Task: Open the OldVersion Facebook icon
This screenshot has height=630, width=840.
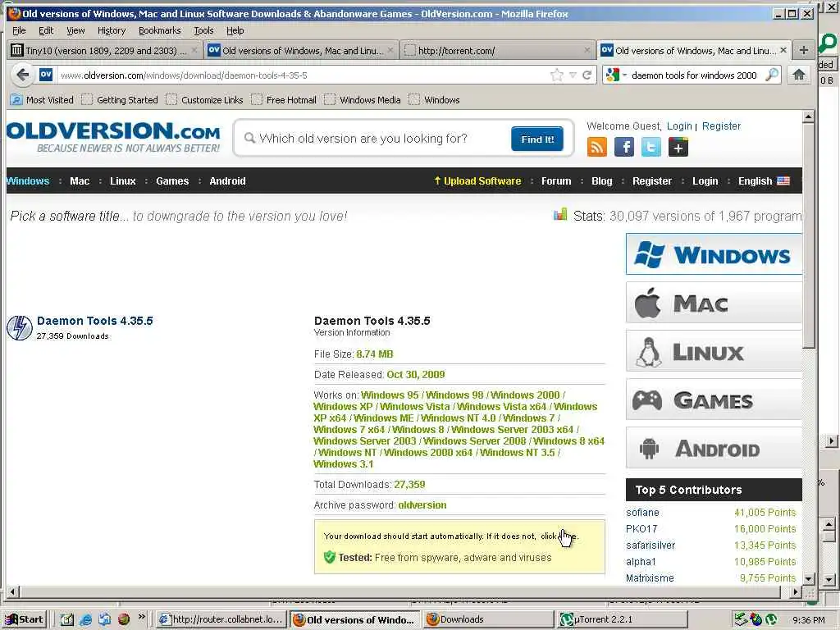Action: [x=624, y=147]
